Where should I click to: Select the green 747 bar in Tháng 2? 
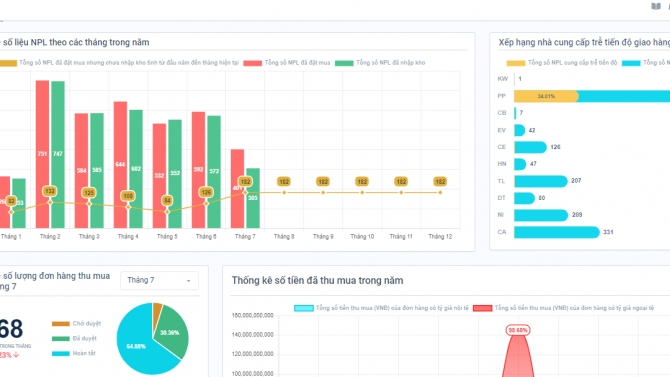pyautogui.click(x=58, y=154)
